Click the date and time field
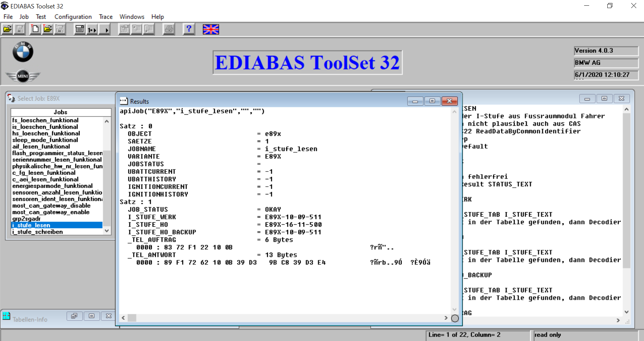This screenshot has width=644, height=341. (x=606, y=75)
